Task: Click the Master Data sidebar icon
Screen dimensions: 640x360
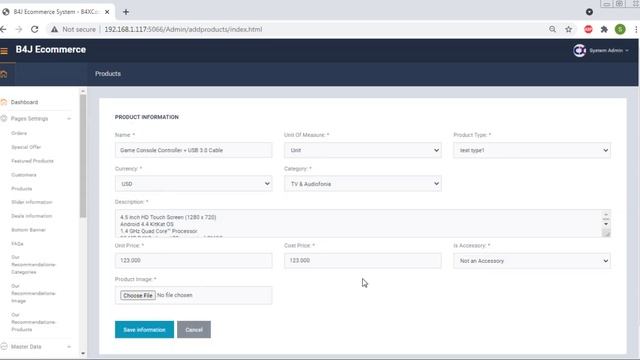Action: click(4, 347)
